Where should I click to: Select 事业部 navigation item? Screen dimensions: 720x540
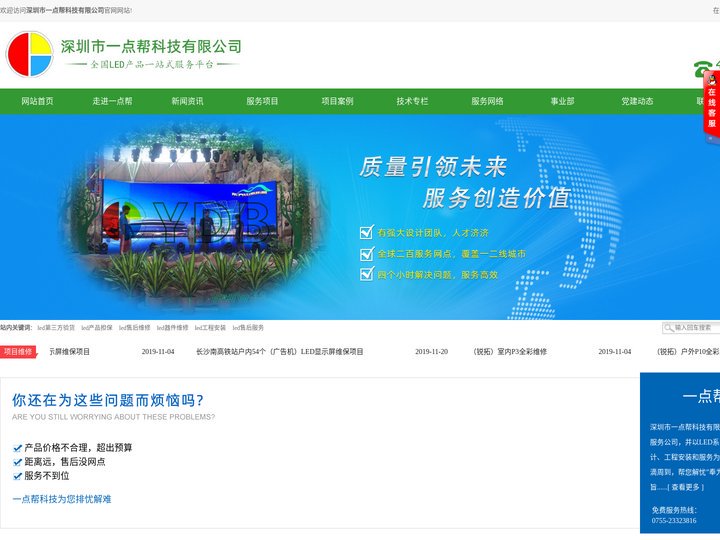point(562,101)
